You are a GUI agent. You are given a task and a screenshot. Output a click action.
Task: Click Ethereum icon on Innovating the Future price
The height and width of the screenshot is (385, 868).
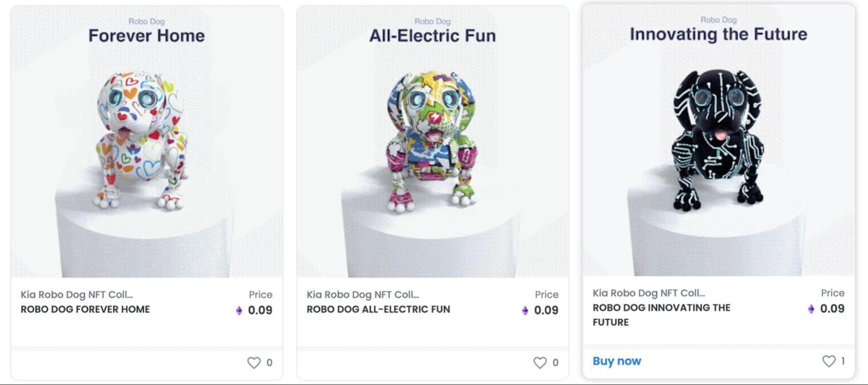[811, 309]
